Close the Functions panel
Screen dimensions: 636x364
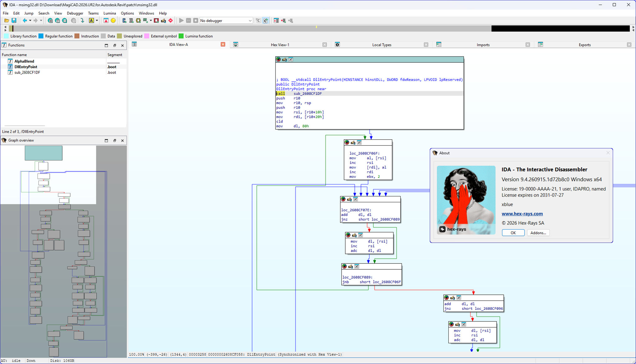click(x=122, y=45)
